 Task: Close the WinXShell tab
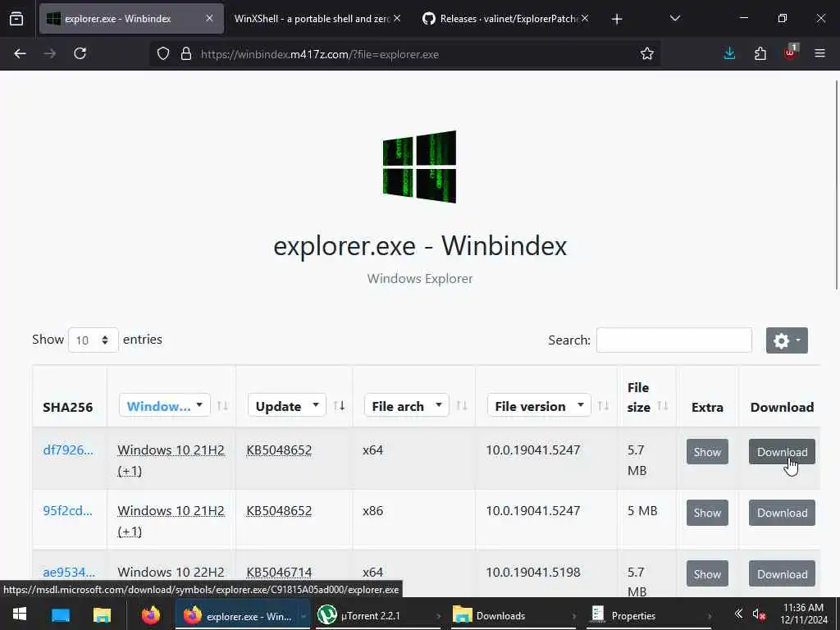click(x=397, y=18)
